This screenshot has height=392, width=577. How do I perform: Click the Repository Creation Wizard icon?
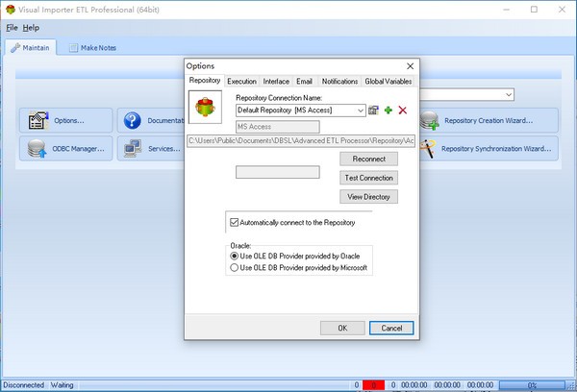(429, 121)
